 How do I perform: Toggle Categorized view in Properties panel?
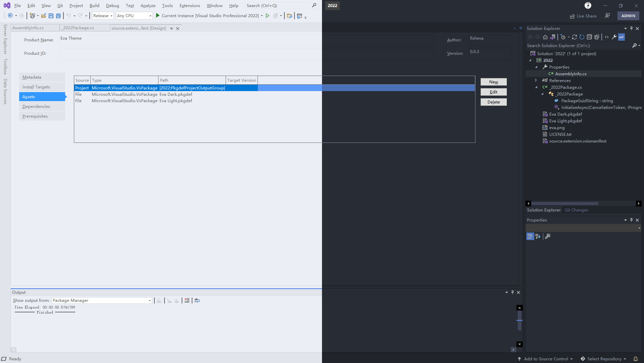click(530, 236)
